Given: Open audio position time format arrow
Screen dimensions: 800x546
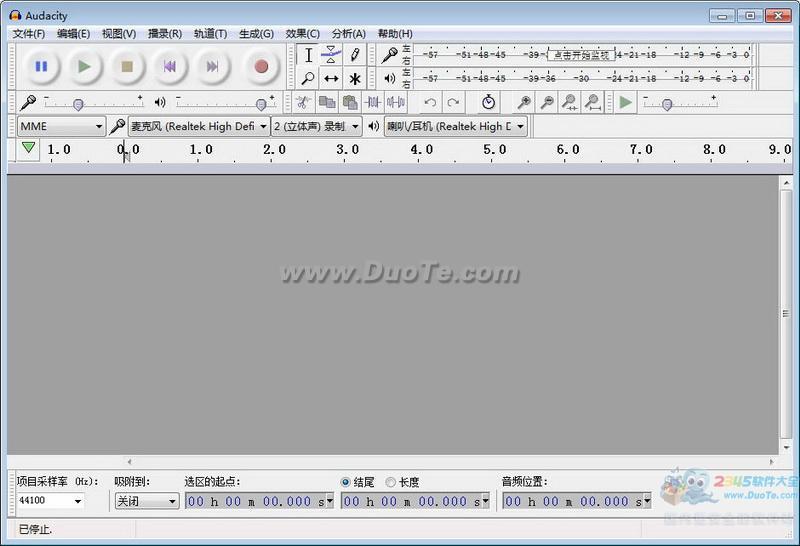Looking at the screenshot, I should [x=647, y=501].
